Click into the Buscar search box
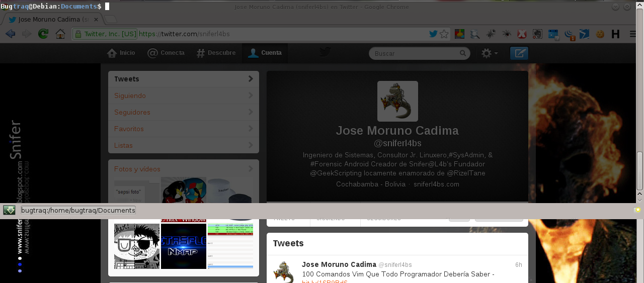Viewport: 644px width, 283px height. (x=419, y=53)
